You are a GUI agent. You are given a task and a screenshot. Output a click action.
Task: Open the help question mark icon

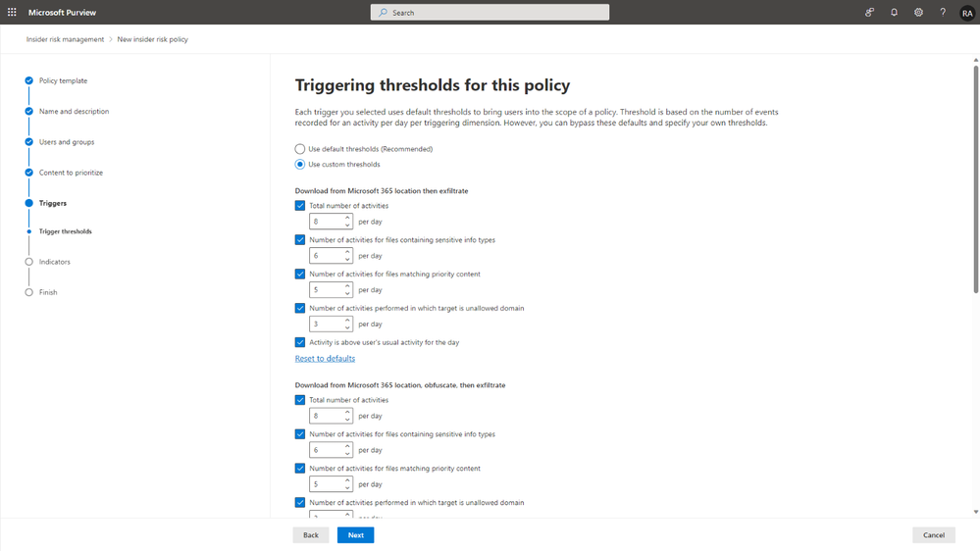coord(943,12)
